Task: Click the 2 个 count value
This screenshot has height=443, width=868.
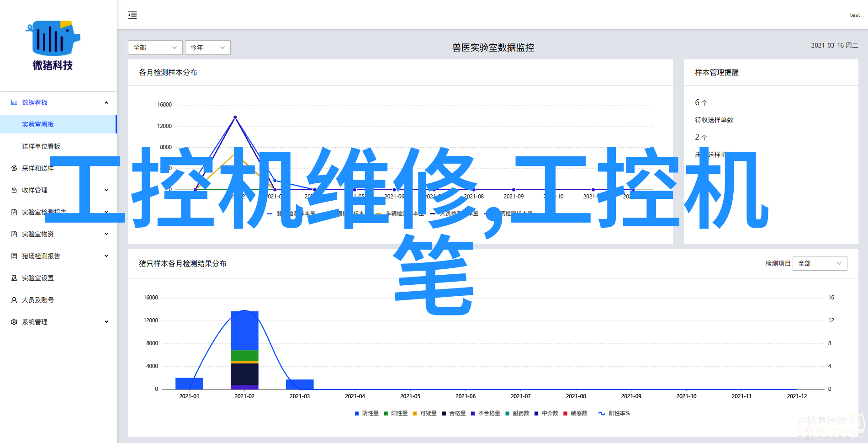Action: click(701, 137)
